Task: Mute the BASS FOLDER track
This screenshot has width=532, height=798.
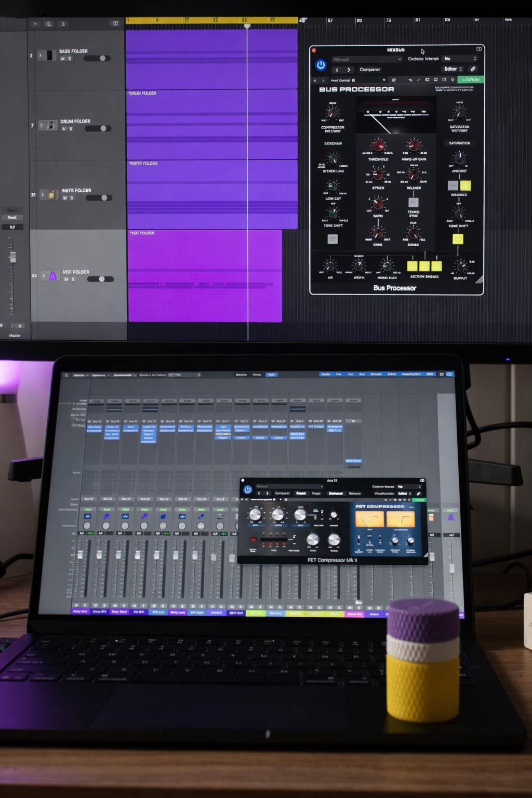Action: point(63,59)
